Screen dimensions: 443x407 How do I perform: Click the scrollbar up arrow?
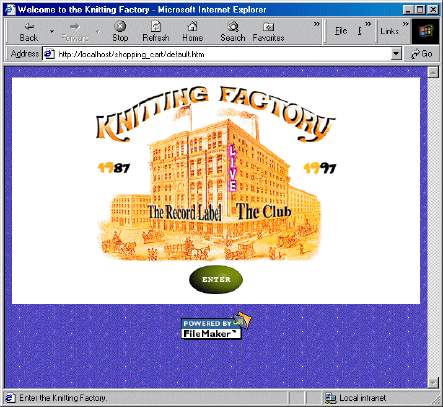pos(433,72)
